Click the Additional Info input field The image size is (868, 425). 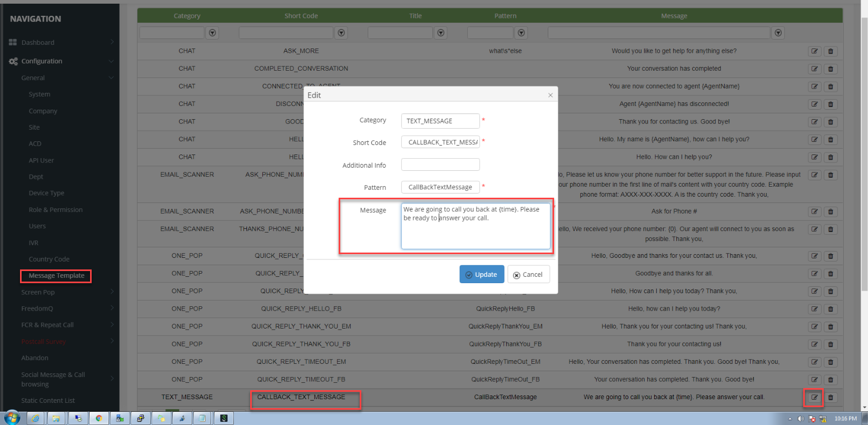point(440,165)
